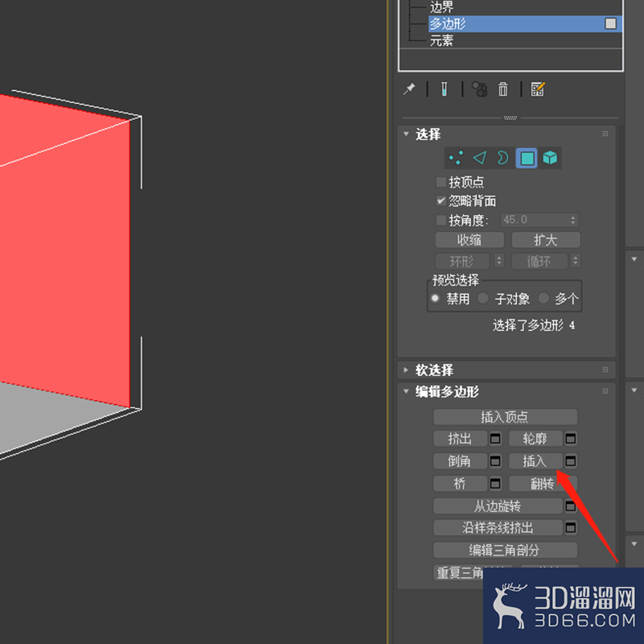Select 边界 in modifier stack
This screenshot has height=644, width=644.
click(441, 7)
